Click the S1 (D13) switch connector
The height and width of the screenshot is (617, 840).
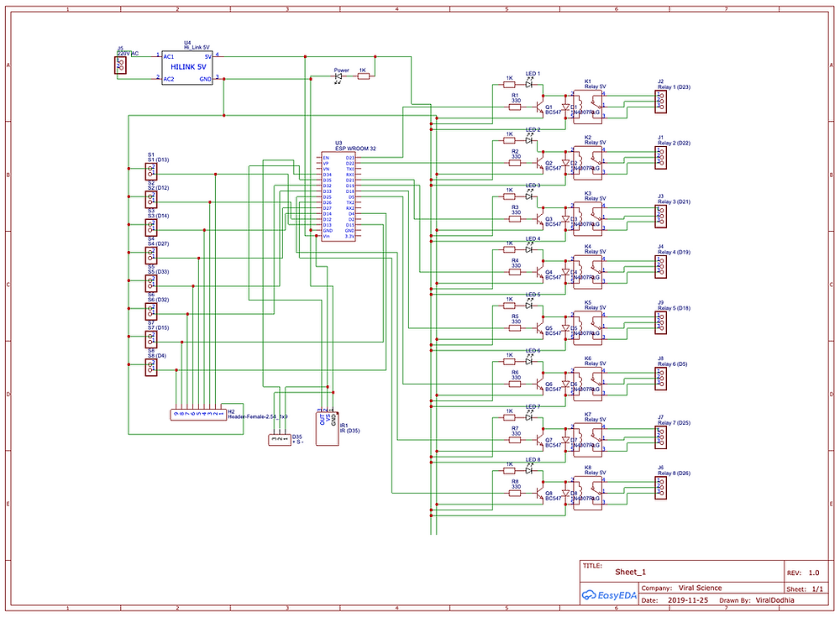coord(151,171)
